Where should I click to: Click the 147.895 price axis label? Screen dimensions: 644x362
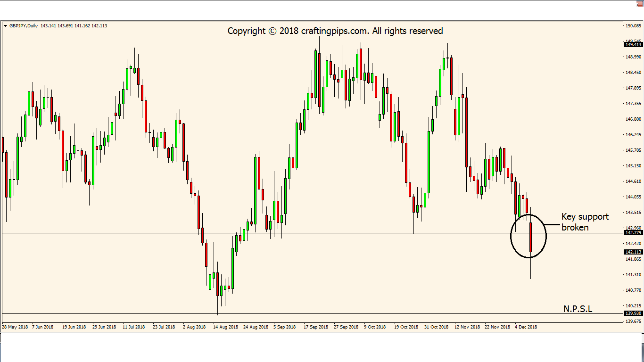tap(634, 88)
